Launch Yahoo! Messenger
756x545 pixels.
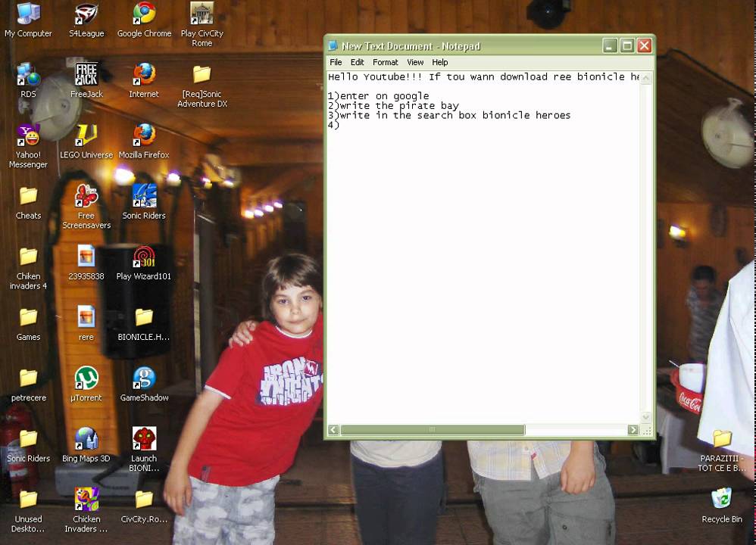[29, 147]
